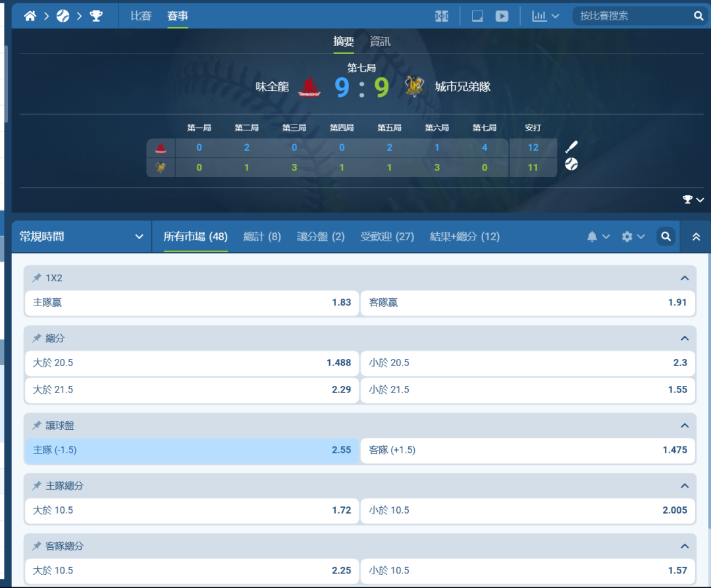Select 客隊總分 大於 10.5 at 2.25

(x=192, y=571)
